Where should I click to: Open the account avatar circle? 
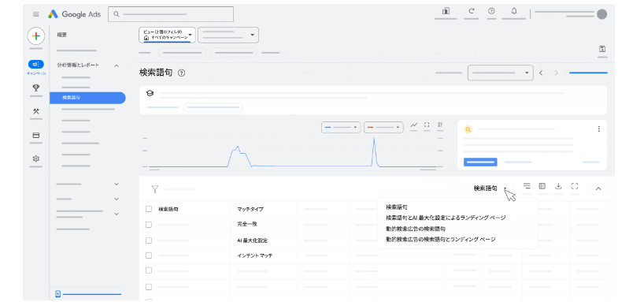(601, 14)
